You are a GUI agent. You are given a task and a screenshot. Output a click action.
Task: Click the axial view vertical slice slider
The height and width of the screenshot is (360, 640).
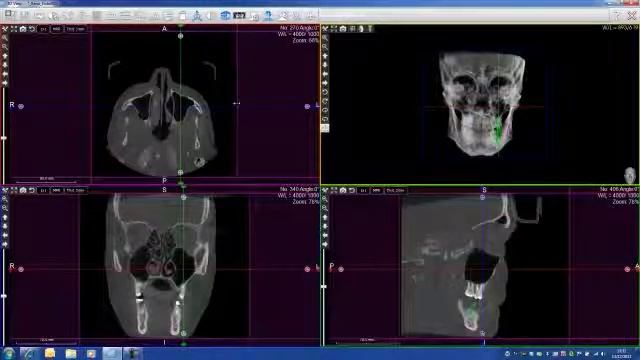[x=4, y=138]
